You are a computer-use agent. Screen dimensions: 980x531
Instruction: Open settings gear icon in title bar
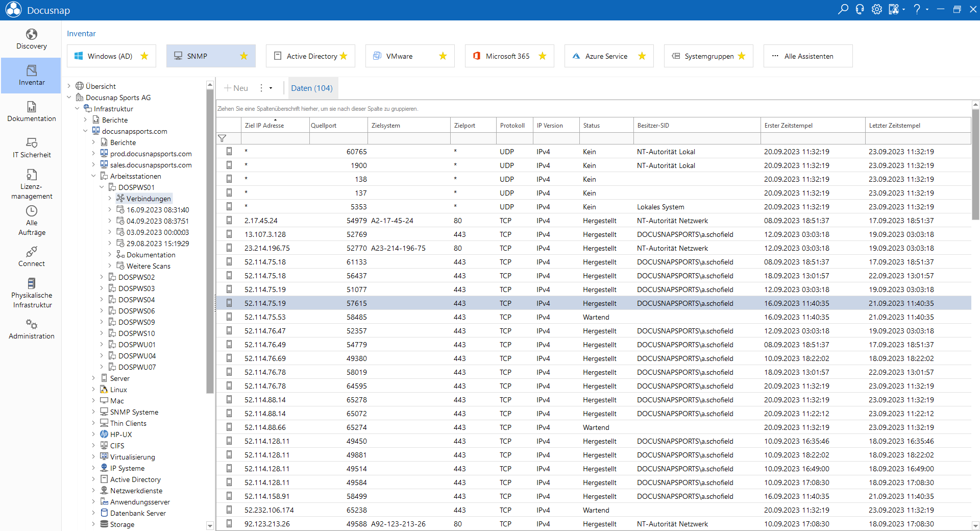tap(877, 9)
